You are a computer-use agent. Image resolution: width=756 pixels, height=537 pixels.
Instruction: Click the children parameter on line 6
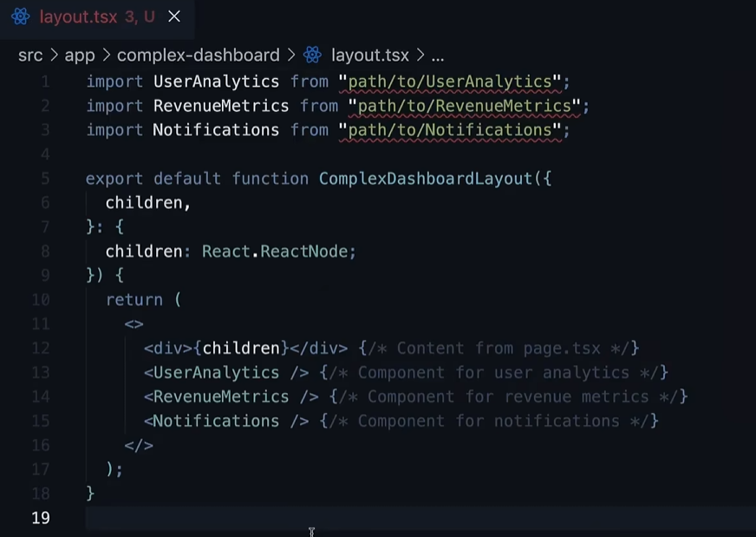[x=144, y=203]
